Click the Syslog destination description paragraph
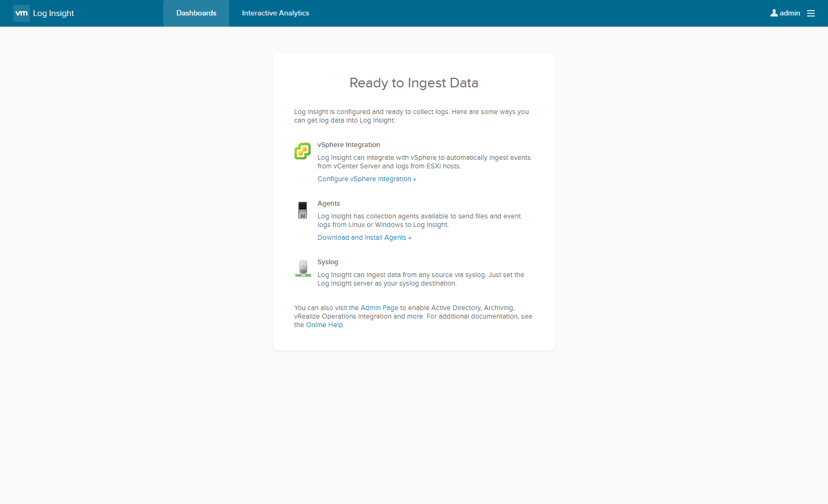The image size is (828, 504). click(x=420, y=279)
